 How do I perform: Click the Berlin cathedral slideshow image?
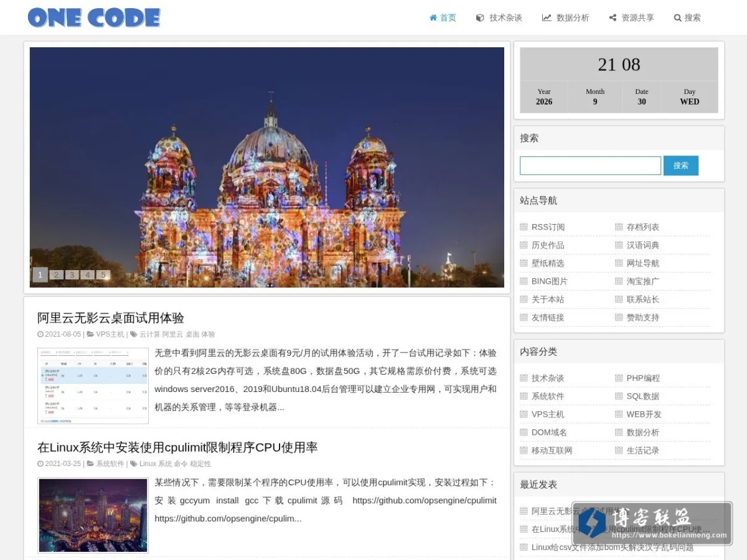coord(267,167)
